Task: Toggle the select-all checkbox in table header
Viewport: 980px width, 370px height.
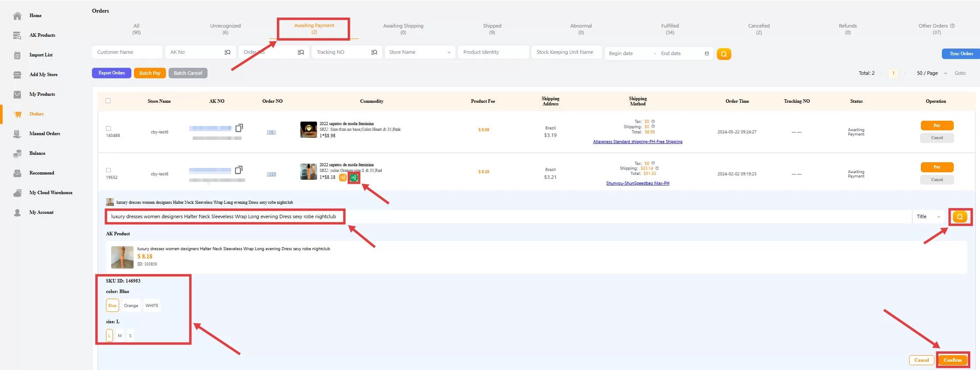Action: (108, 101)
